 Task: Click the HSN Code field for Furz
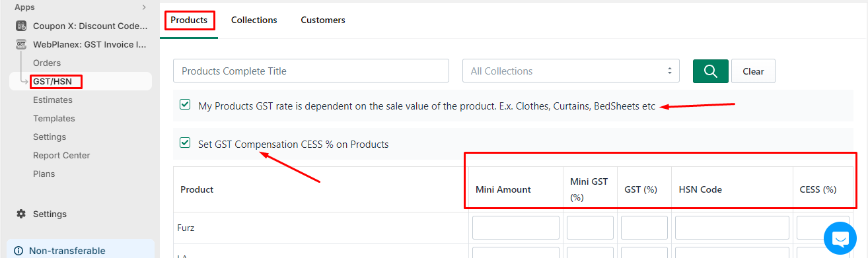point(732,228)
